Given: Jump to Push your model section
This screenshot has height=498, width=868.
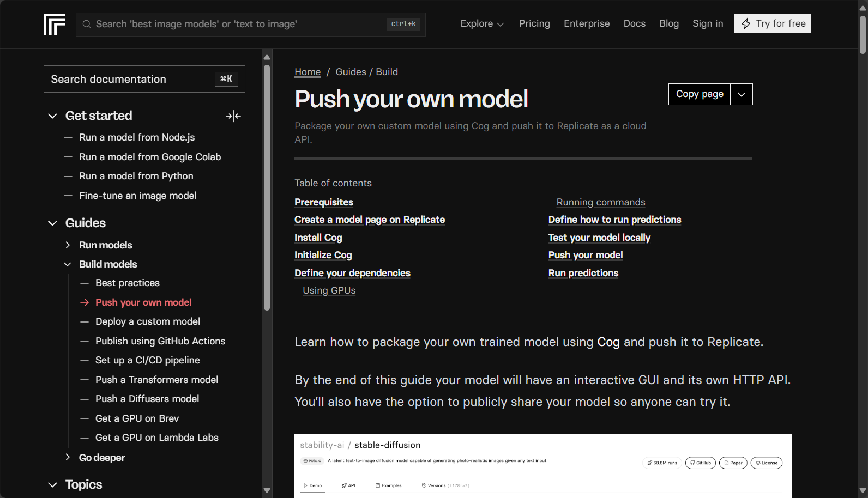Looking at the screenshot, I should [x=586, y=255].
